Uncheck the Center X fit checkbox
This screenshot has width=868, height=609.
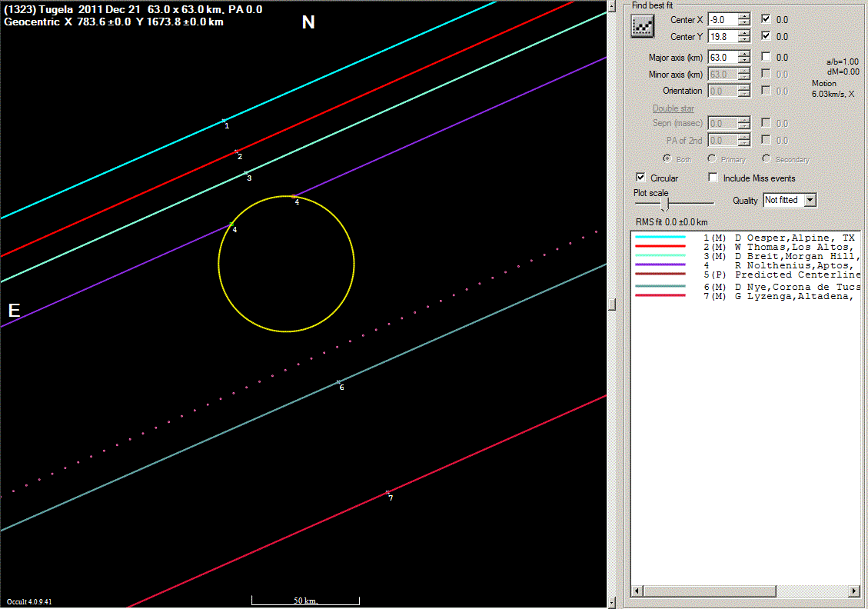(x=767, y=19)
